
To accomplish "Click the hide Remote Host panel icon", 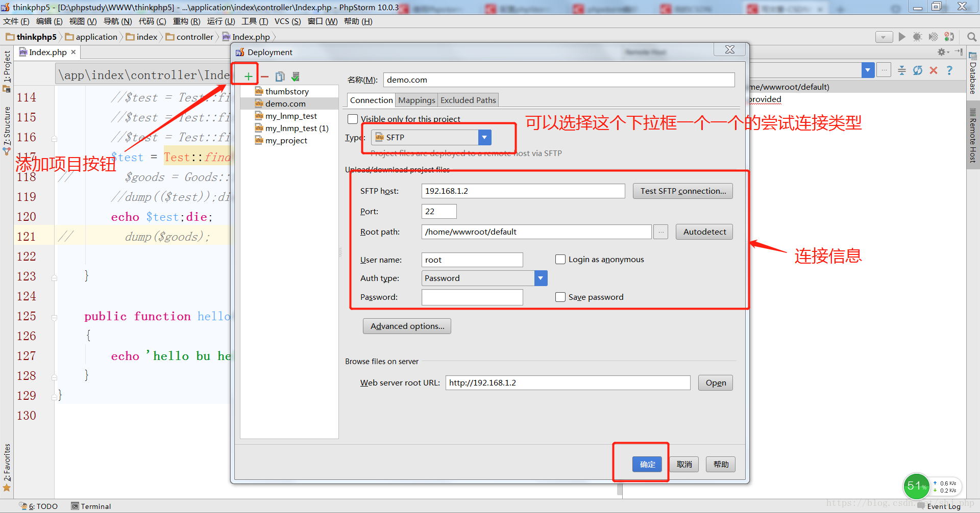I will (x=959, y=52).
